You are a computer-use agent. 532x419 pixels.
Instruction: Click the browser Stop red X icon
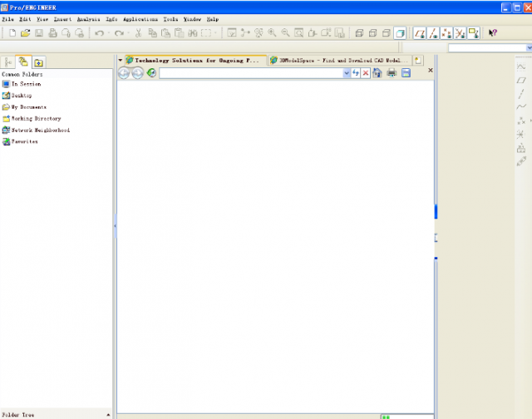[x=366, y=73]
